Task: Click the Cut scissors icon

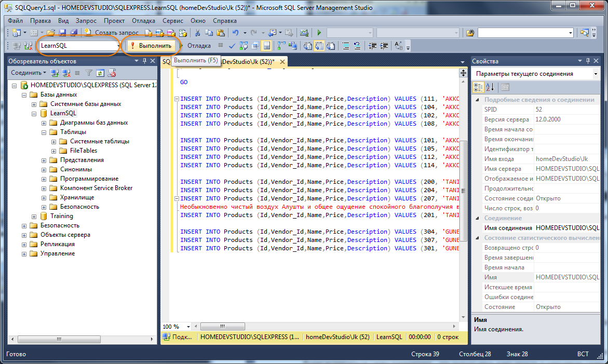Action: coord(197,33)
